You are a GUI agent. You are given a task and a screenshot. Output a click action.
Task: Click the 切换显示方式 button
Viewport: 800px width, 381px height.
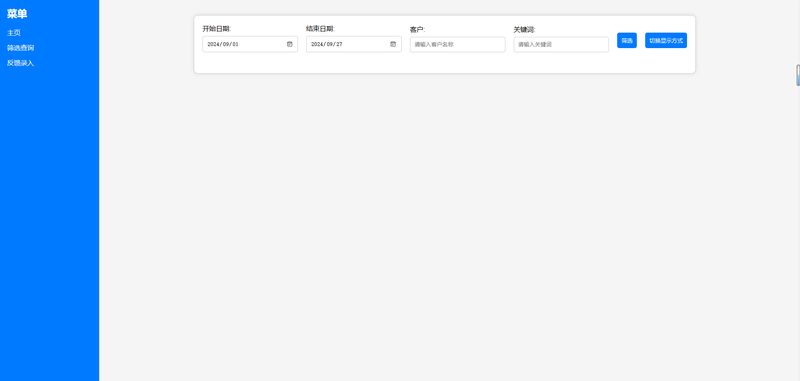(666, 40)
